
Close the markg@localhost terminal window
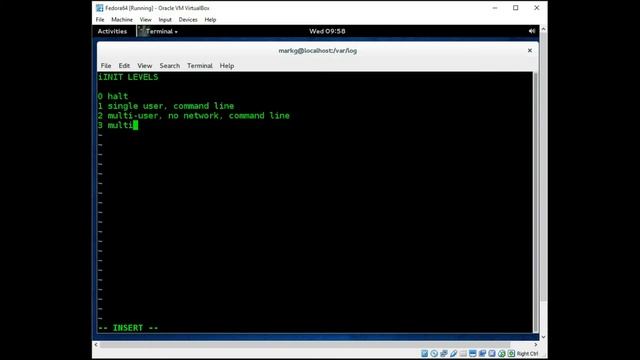(530, 51)
